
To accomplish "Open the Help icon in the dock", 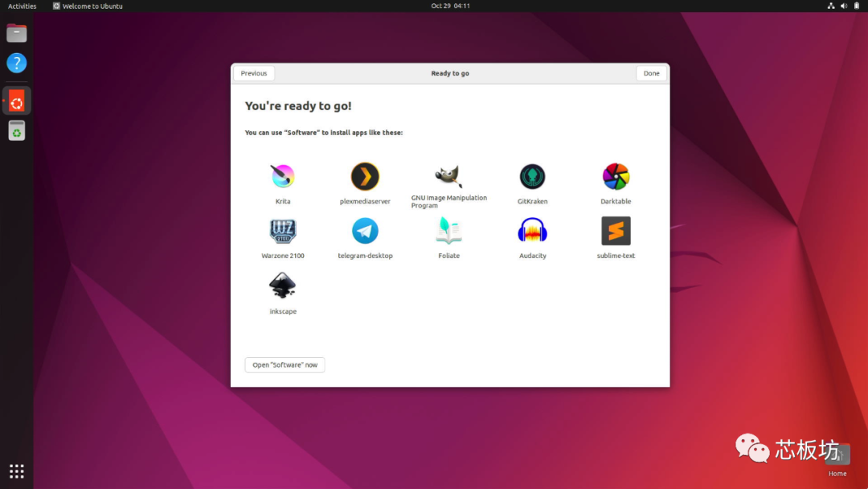I will coord(17,63).
